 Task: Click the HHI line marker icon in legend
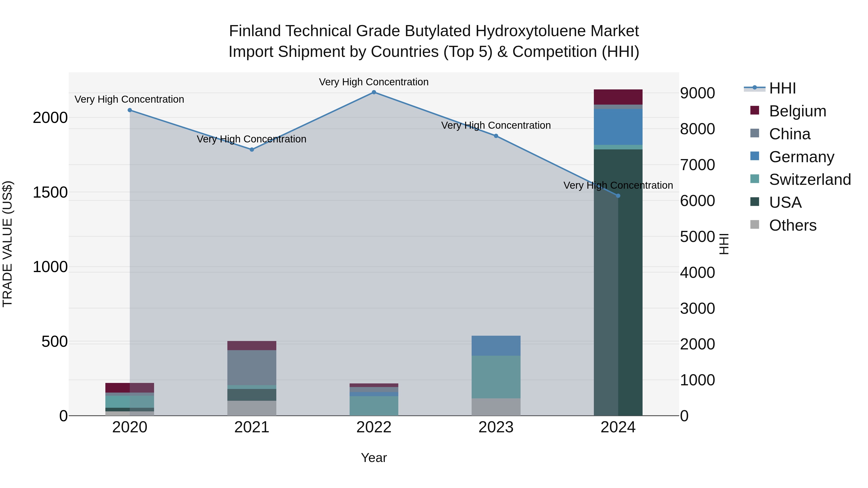[x=755, y=87]
